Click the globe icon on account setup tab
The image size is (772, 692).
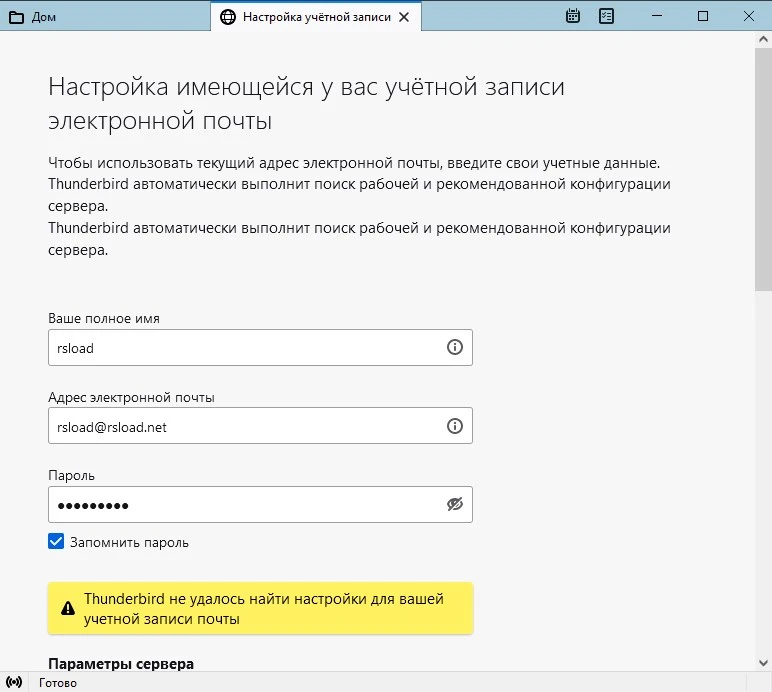(x=227, y=17)
